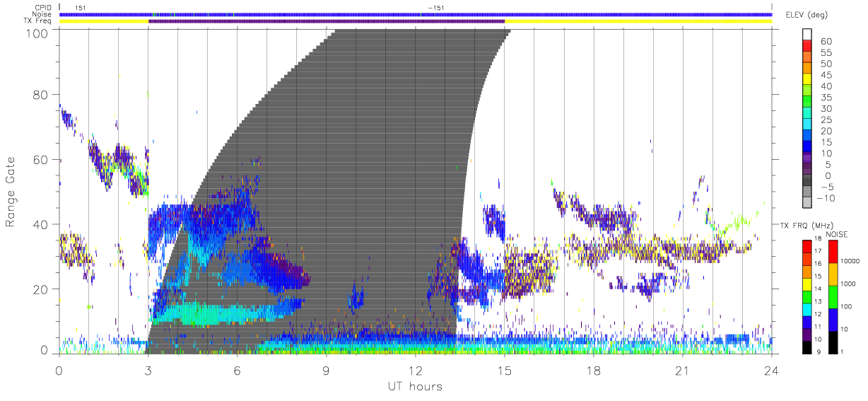Click the UT hours tick label 18

point(594,370)
